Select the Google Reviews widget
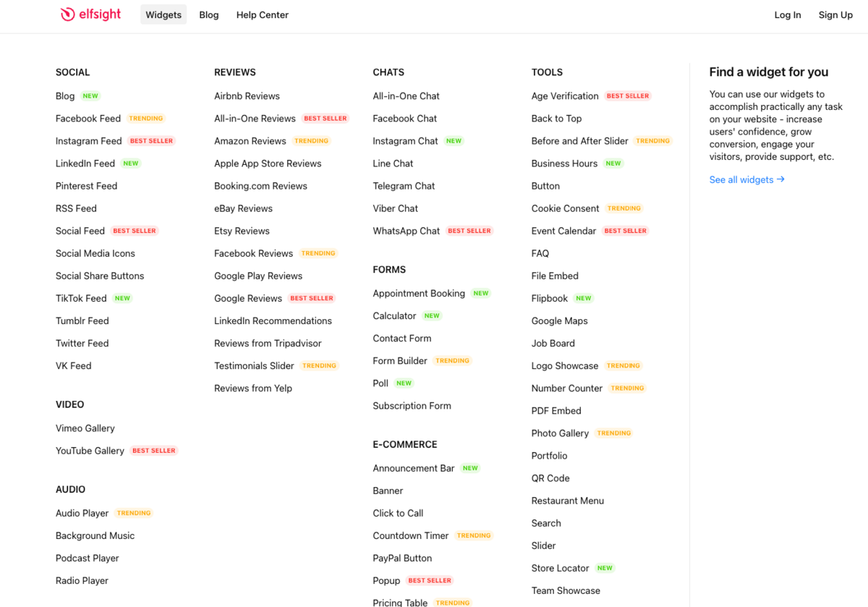This screenshot has width=868, height=607. point(248,298)
